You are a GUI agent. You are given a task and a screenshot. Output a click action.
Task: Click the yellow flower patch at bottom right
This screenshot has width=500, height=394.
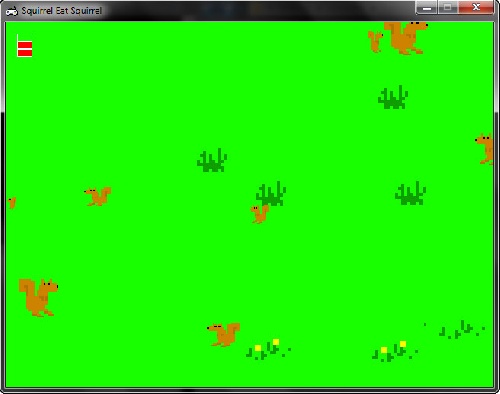(x=395, y=351)
